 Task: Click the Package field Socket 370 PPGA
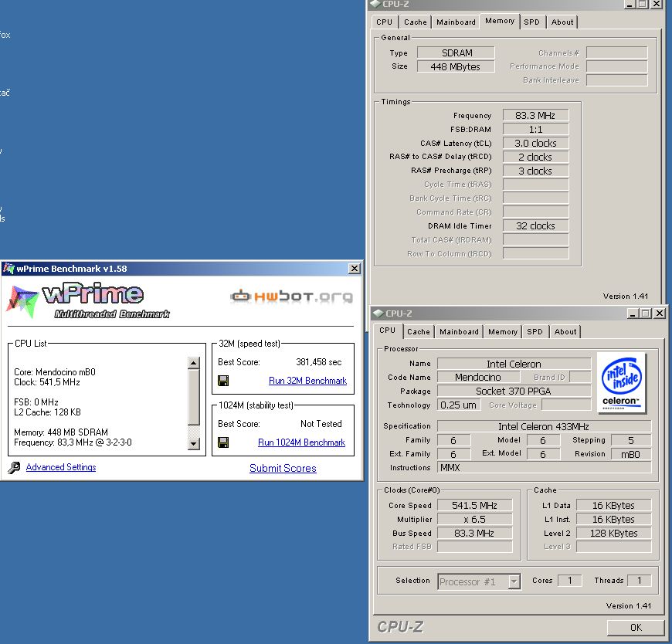514,391
